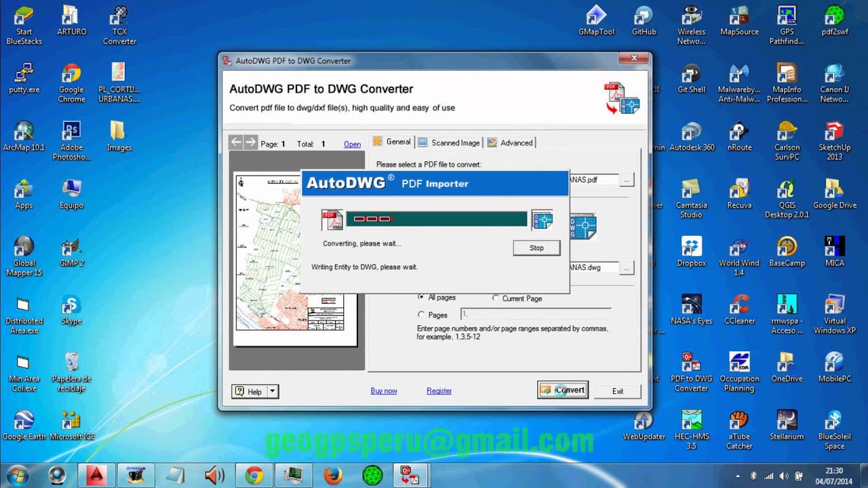Open putty.exe desktop icon
This screenshot has height=488, width=868.
coord(24,79)
